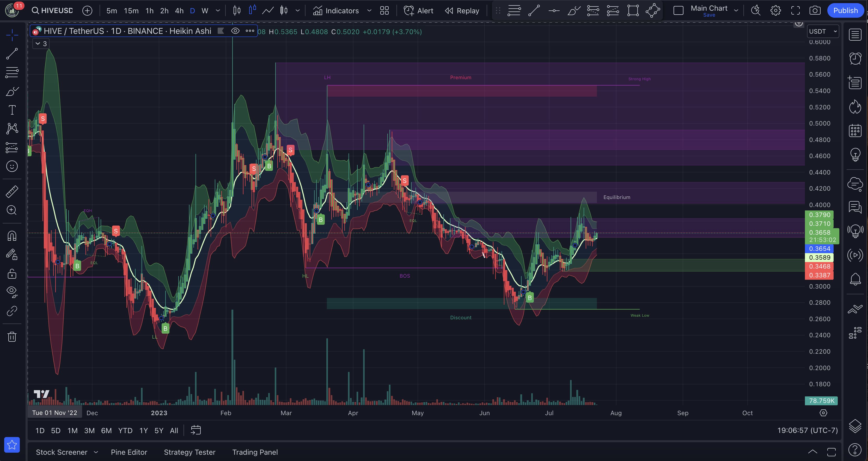Open the Indicators dialog

336,11
